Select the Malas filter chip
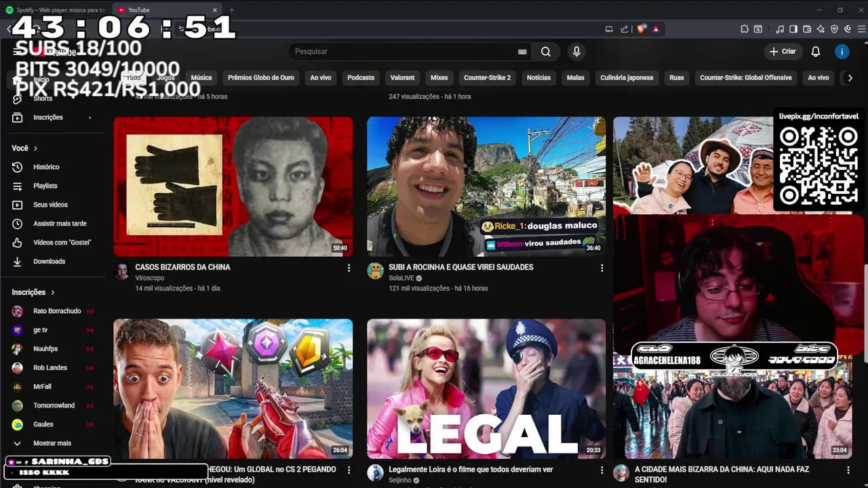This screenshot has width=868, height=488. click(x=576, y=78)
